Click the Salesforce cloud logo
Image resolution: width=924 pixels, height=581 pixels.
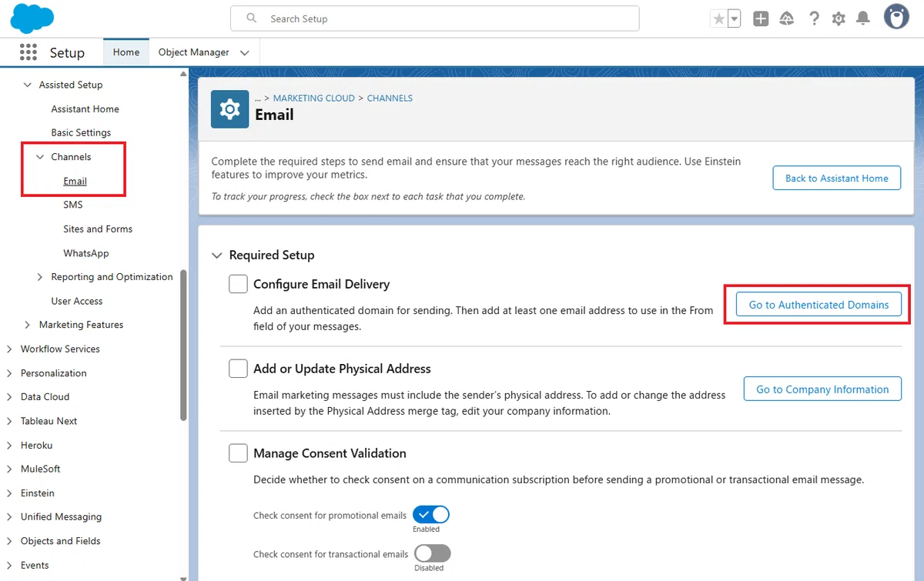click(32, 18)
